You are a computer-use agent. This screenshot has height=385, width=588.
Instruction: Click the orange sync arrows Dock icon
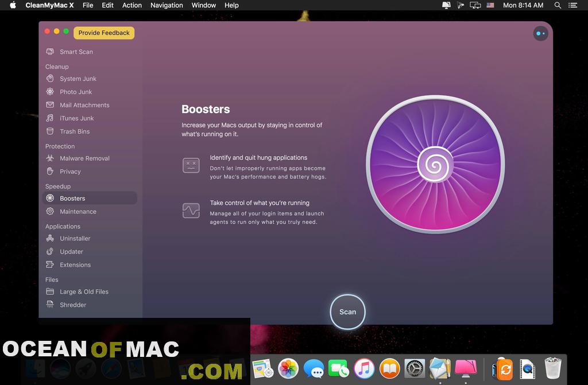pos(503,368)
